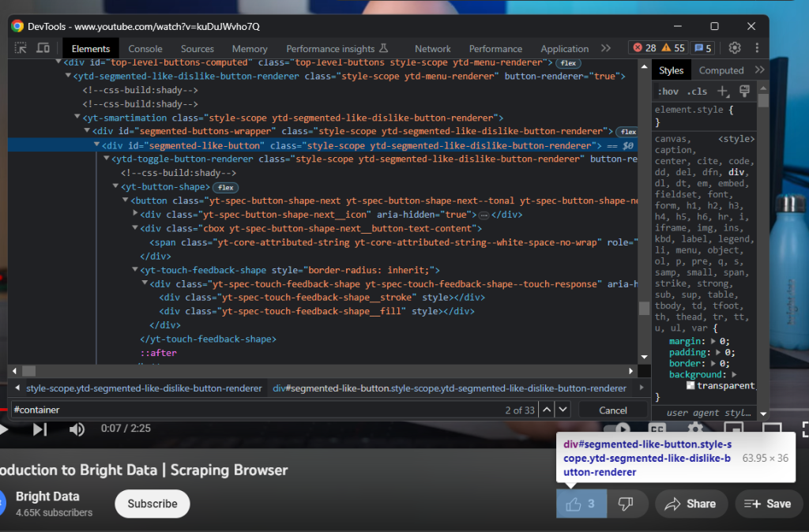This screenshot has height=532, width=809.
Task: Open DevTools settings gear
Action: coord(735,48)
